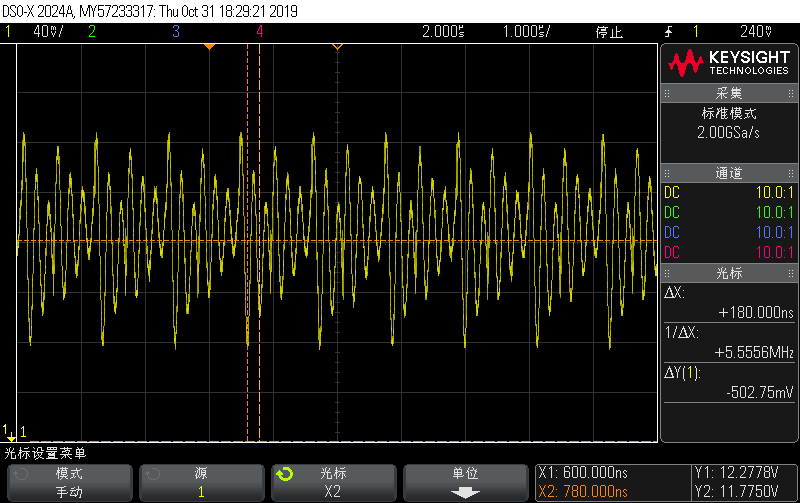The height and width of the screenshot is (503, 800).
Task: Click the -502.75mV ΔY readout
Action: (x=760, y=392)
